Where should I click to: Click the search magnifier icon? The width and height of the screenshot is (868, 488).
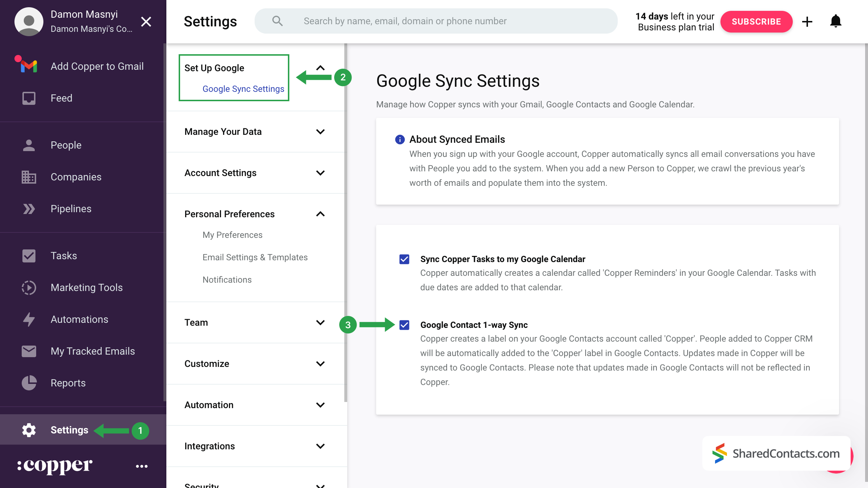click(277, 21)
